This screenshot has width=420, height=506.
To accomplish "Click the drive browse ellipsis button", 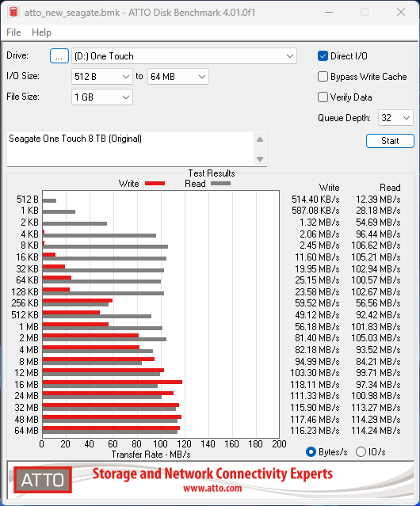I will click(59, 56).
